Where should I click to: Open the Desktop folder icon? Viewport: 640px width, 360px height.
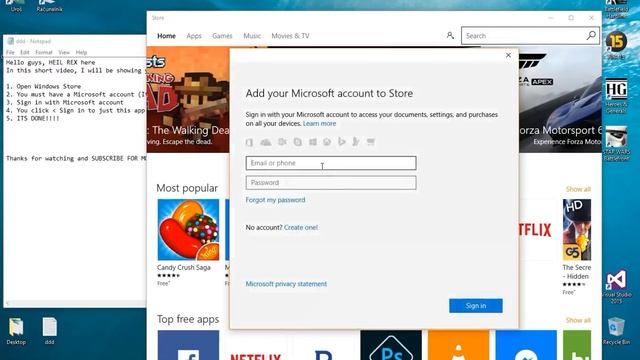tap(16, 331)
